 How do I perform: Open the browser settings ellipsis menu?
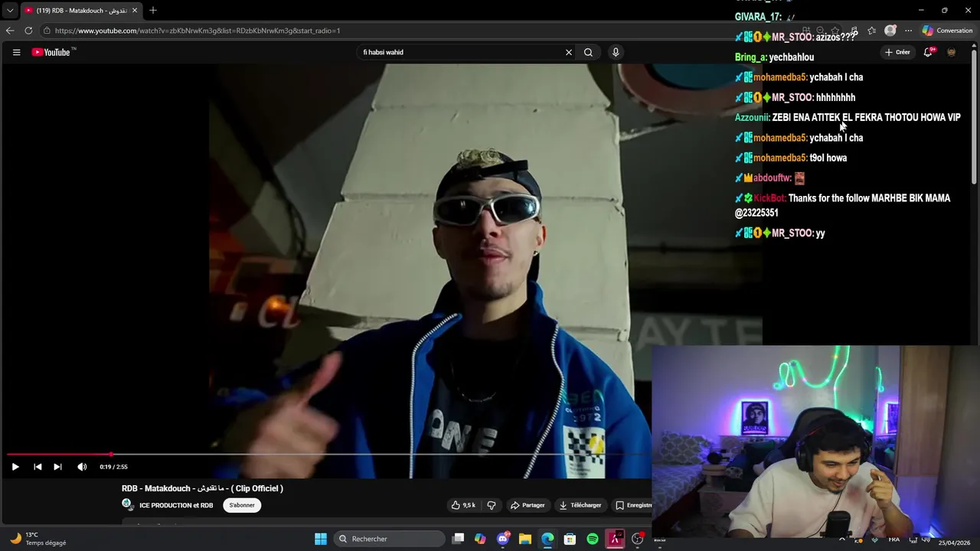tap(908, 31)
